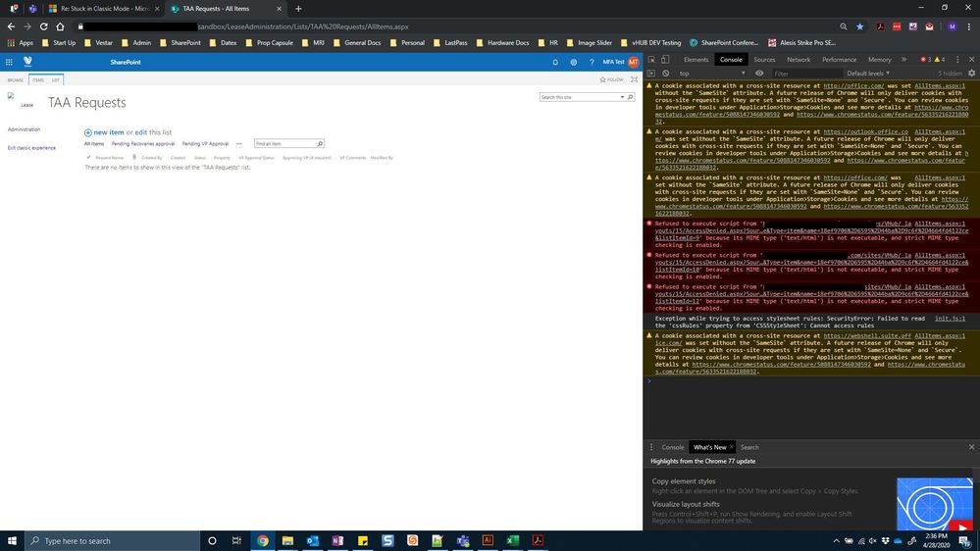Show more DevTools tabs chevron

click(x=903, y=60)
